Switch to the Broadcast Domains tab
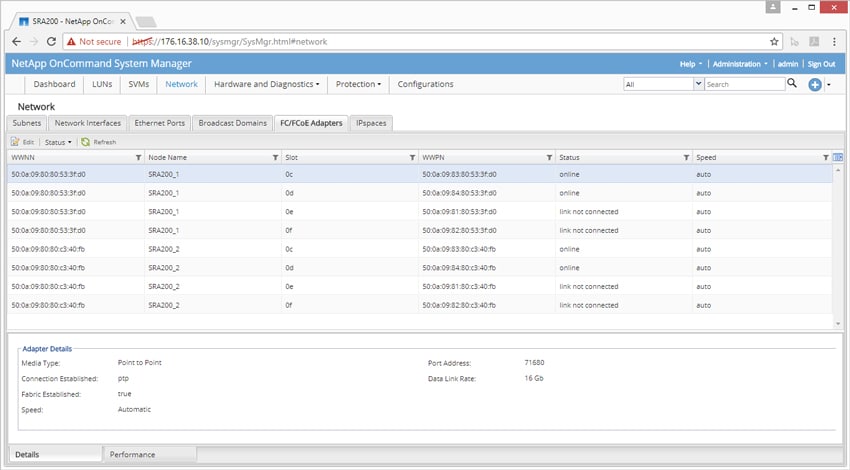Viewport: 850px width, 470px height. pos(233,123)
